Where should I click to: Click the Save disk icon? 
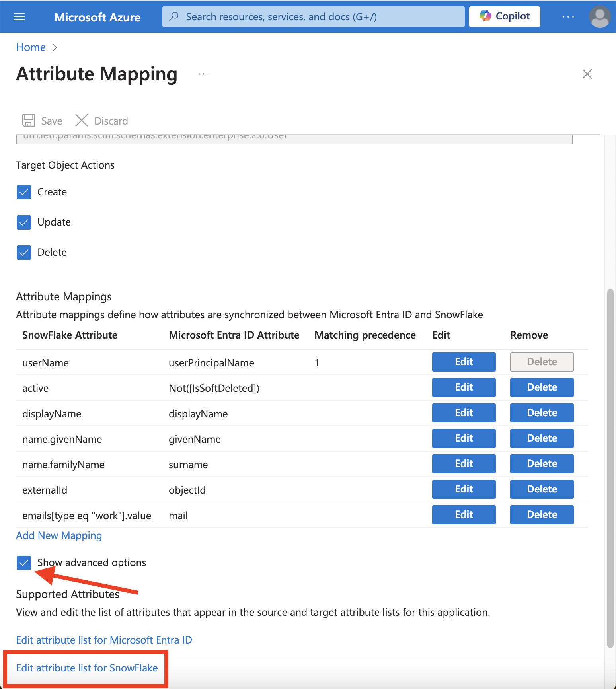(28, 121)
